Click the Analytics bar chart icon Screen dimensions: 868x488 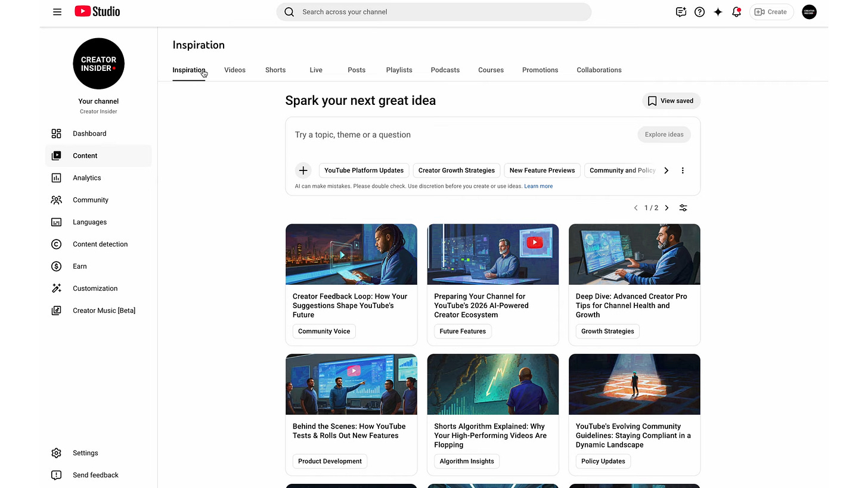pyautogui.click(x=56, y=178)
